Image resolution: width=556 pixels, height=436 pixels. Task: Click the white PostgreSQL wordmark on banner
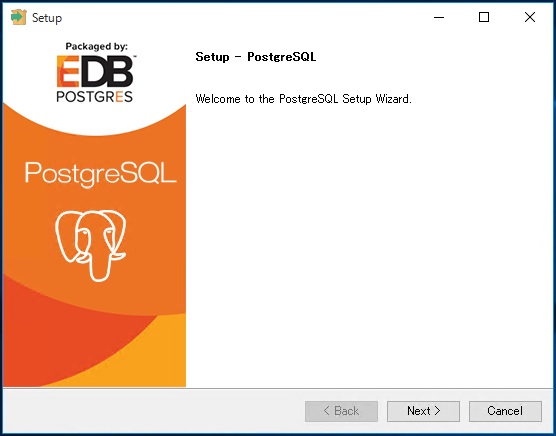(x=101, y=174)
